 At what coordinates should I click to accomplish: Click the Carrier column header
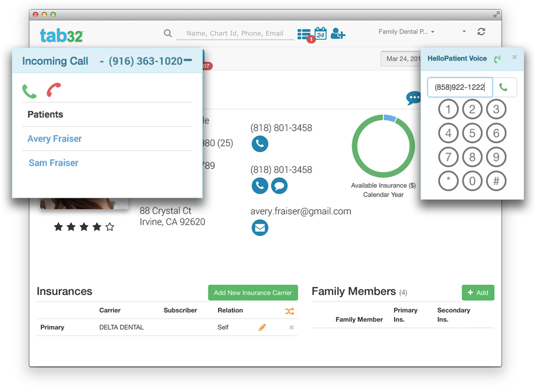pos(110,310)
